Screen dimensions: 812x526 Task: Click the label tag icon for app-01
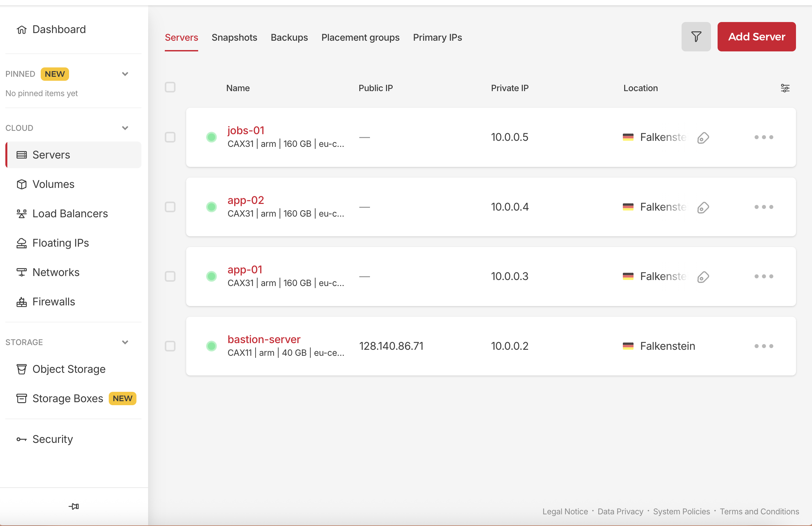pyautogui.click(x=703, y=276)
